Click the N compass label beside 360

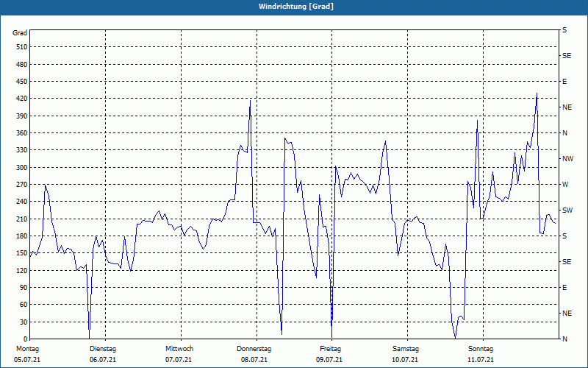(x=564, y=133)
